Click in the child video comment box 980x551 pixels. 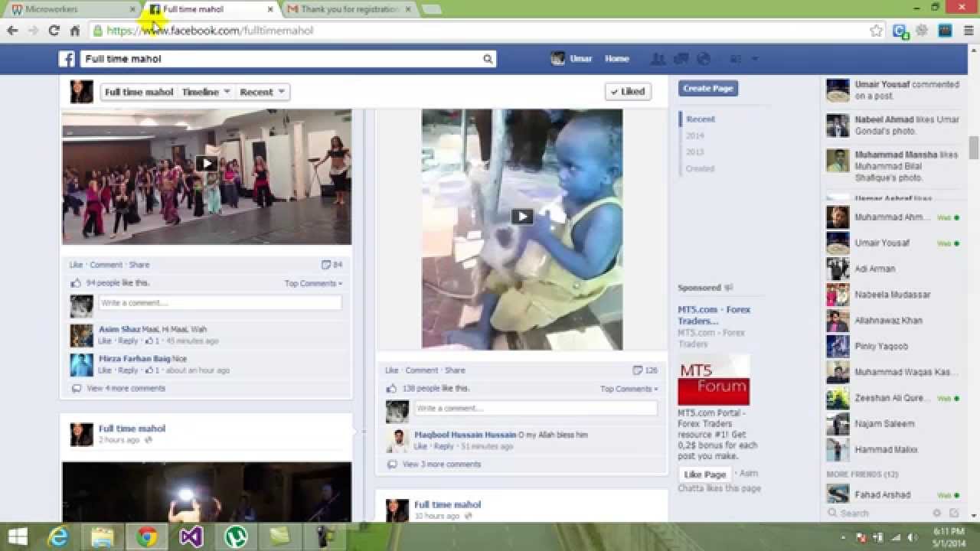pos(536,409)
